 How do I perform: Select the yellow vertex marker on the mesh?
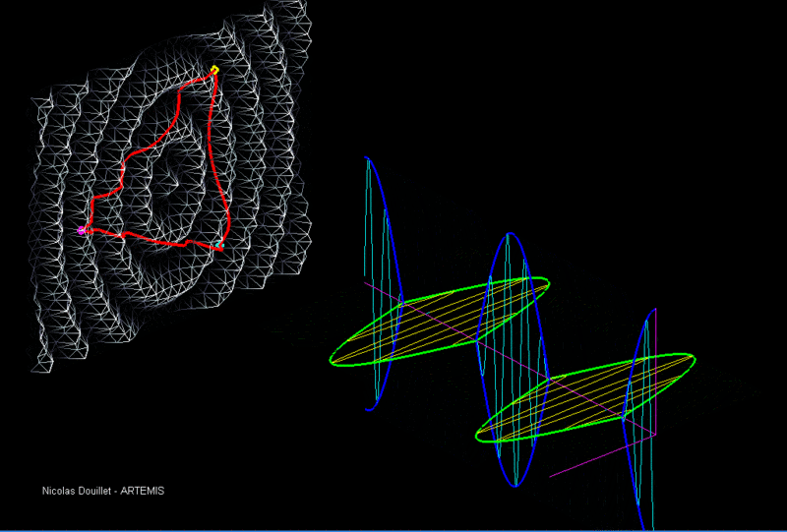point(214,70)
